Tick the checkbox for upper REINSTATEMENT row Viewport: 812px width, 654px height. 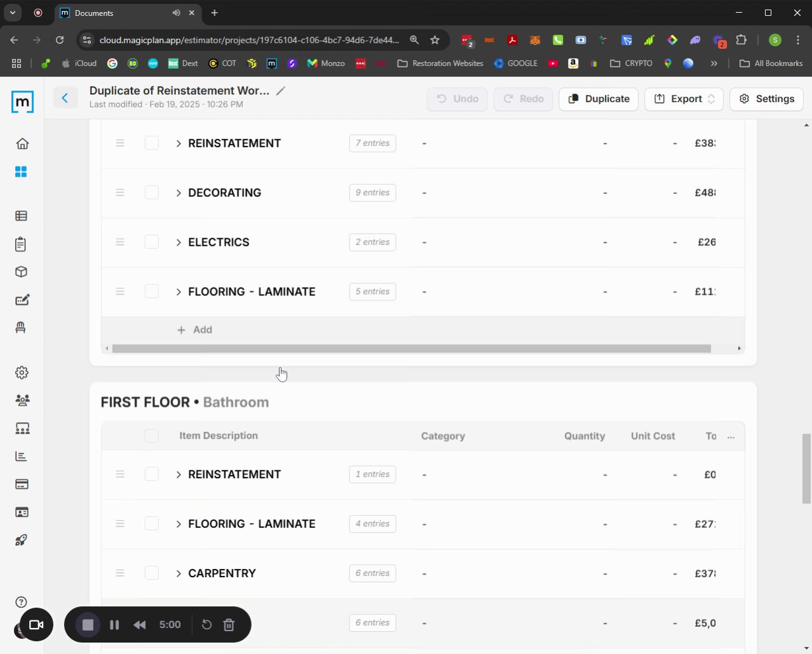pos(152,143)
